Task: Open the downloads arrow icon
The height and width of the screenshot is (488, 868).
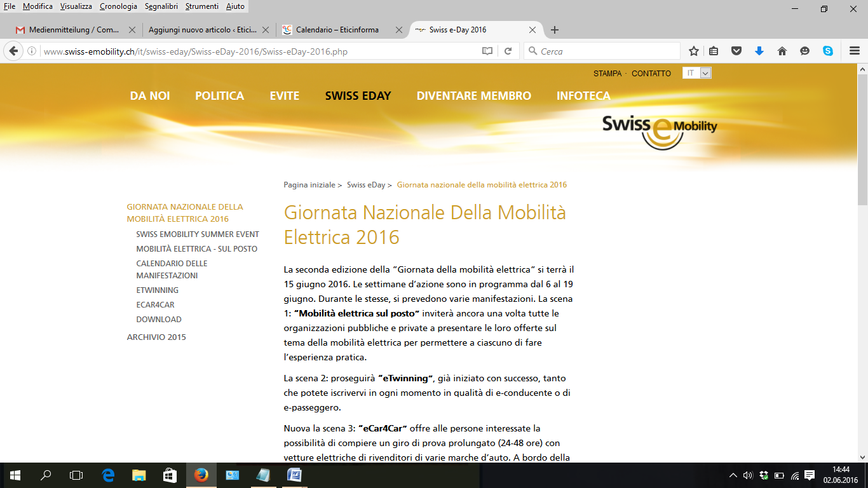Action: point(759,51)
